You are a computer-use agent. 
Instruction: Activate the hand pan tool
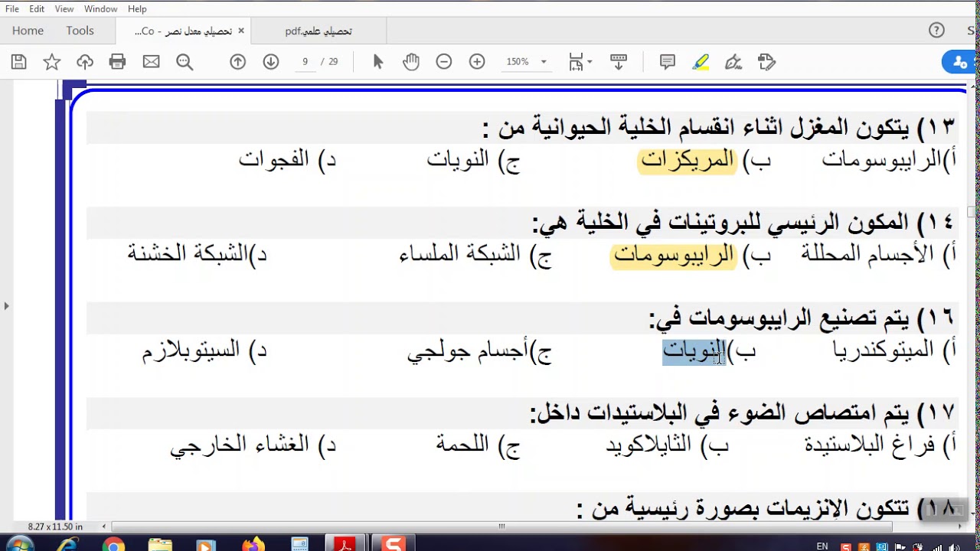(411, 62)
